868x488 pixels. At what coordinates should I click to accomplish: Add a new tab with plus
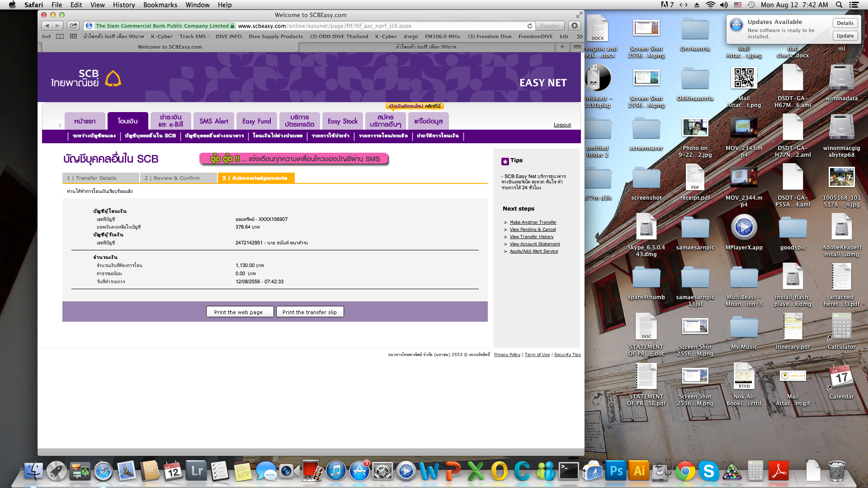pos(562,47)
